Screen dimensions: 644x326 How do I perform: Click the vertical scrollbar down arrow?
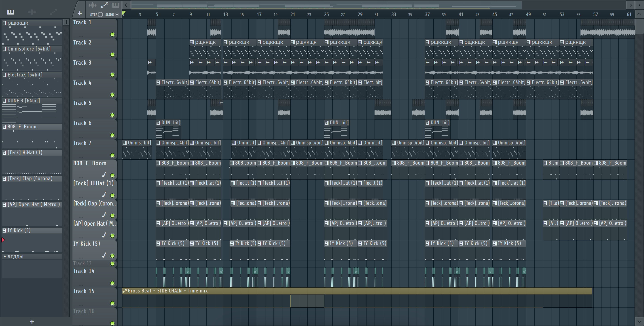(640, 322)
